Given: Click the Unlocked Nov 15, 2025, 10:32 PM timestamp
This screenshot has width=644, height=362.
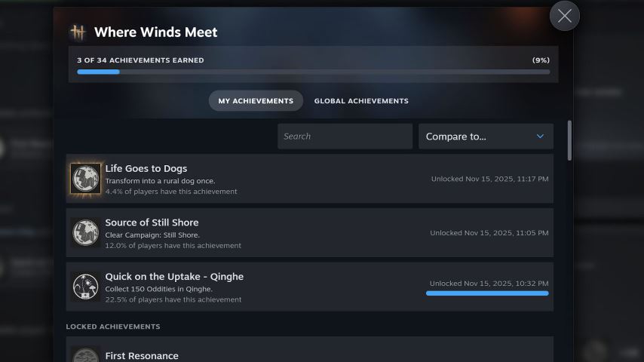Looking at the screenshot, I should [x=489, y=283].
